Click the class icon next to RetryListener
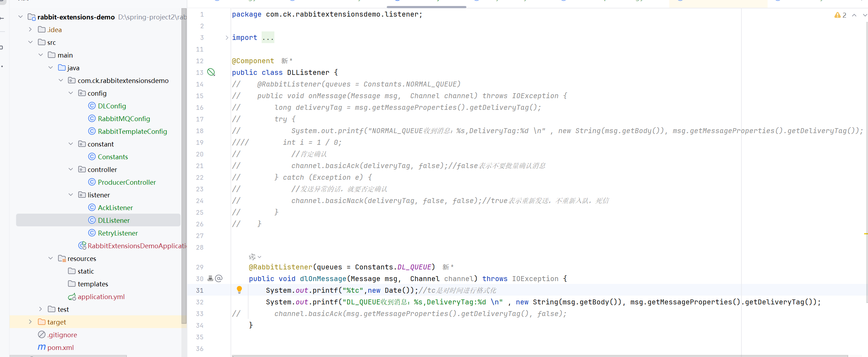Image resolution: width=868 pixels, height=357 pixels. click(x=92, y=233)
